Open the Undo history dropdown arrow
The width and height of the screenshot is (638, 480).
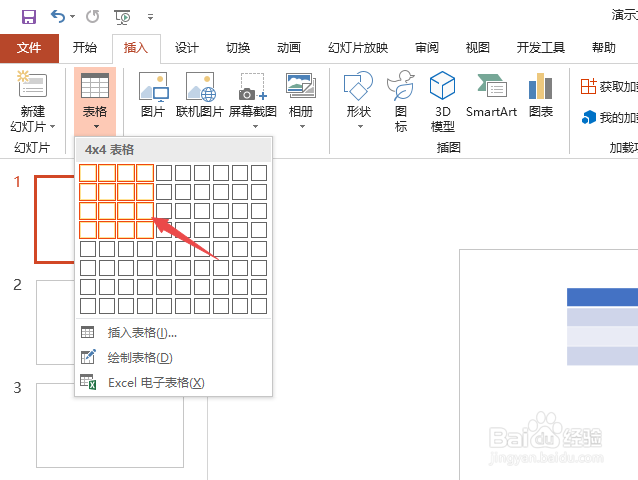[72, 17]
